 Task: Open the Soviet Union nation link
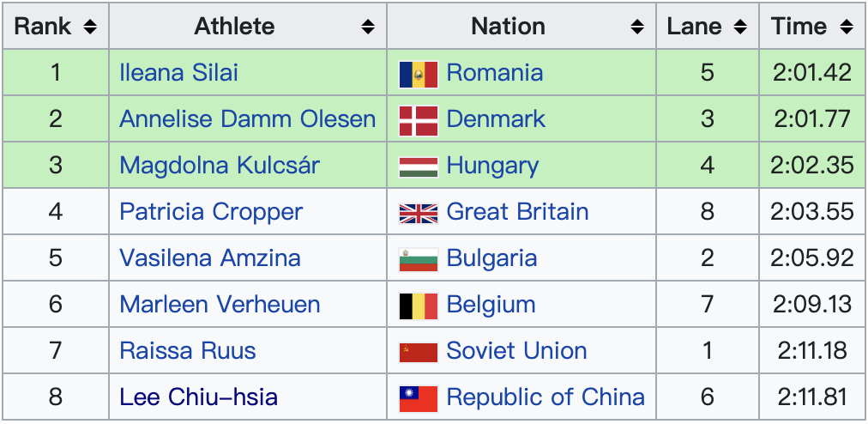516,351
